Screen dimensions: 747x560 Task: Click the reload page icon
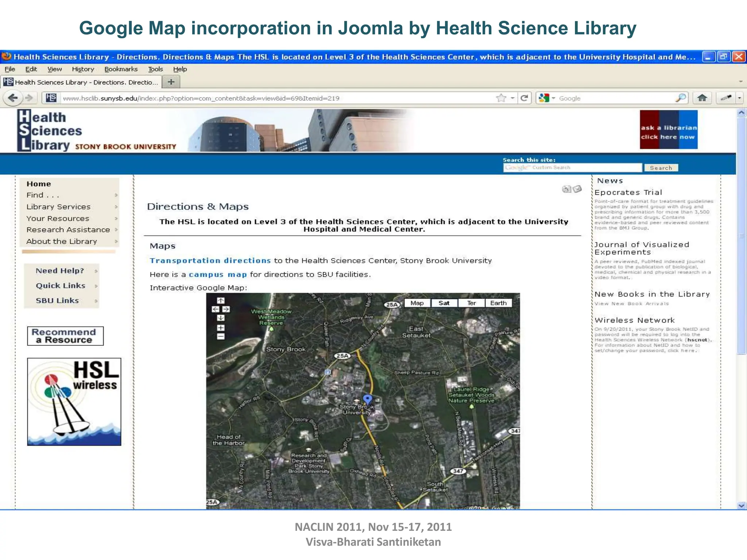pyautogui.click(x=524, y=98)
